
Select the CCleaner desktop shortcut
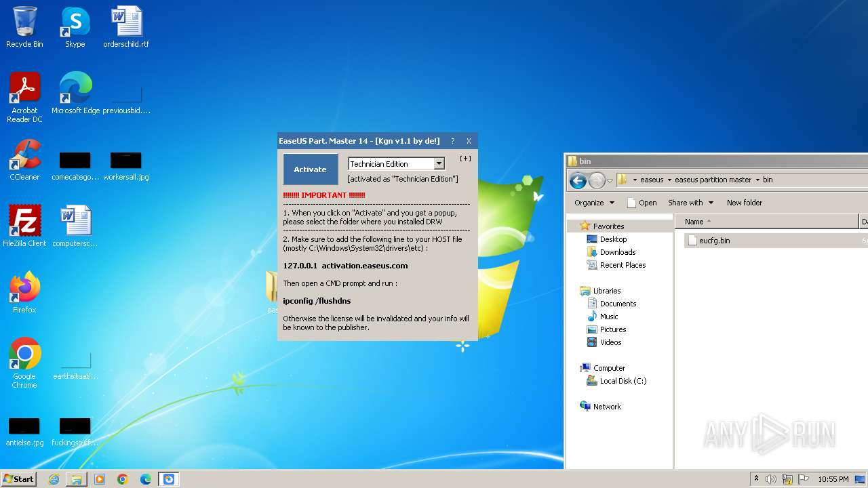click(x=24, y=160)
